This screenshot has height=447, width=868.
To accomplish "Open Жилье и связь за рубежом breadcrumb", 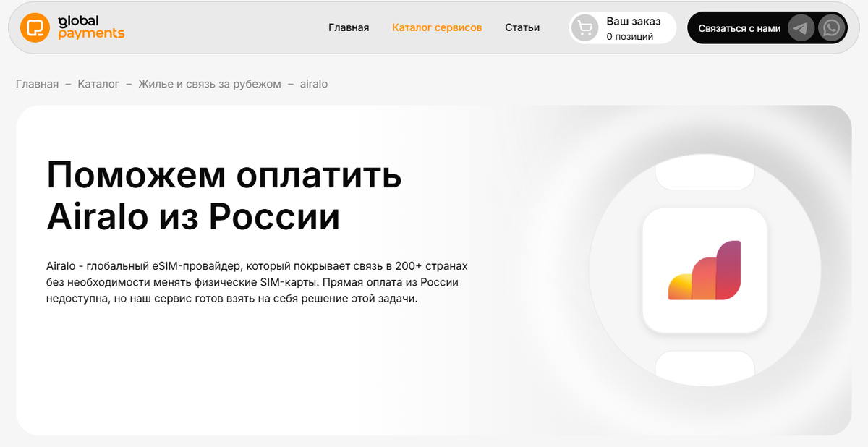I will [210, 84].
